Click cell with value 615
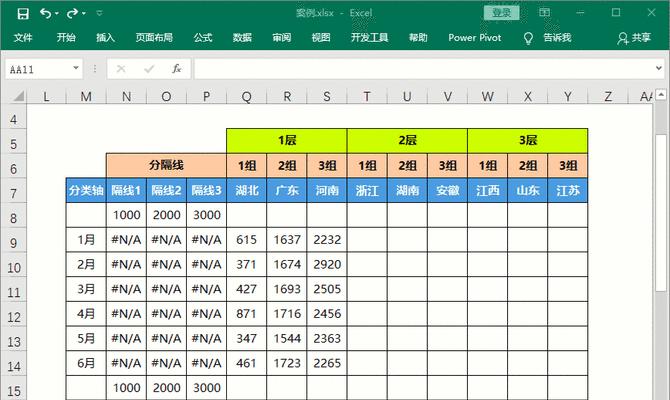Viewport: 670px width, 400px height. pyautogui.click(x=247, y=240)
